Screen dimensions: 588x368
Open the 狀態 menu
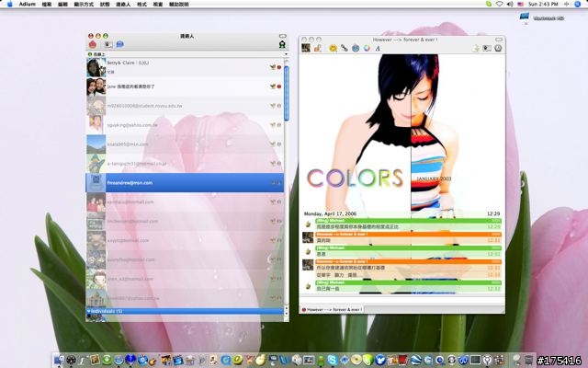click(105, 4)
